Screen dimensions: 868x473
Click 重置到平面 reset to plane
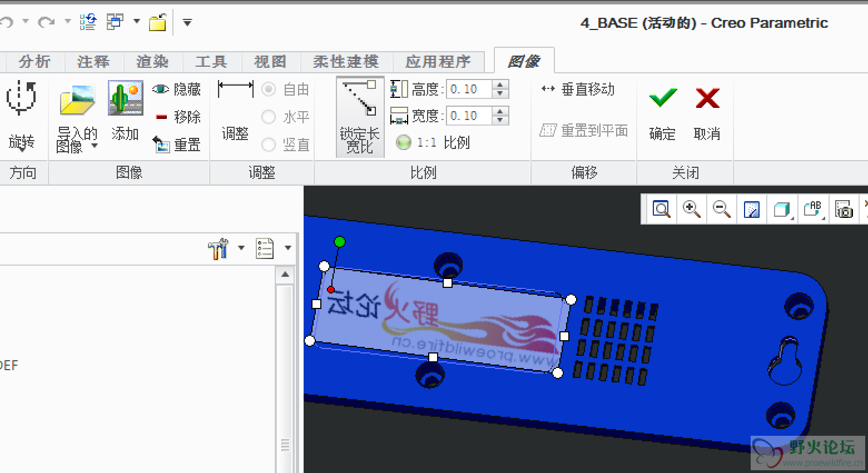(x=583, y=131)
